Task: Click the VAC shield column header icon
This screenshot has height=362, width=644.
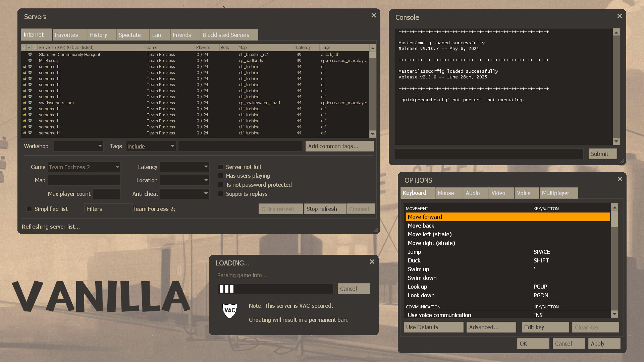Action: pos(30,47)
